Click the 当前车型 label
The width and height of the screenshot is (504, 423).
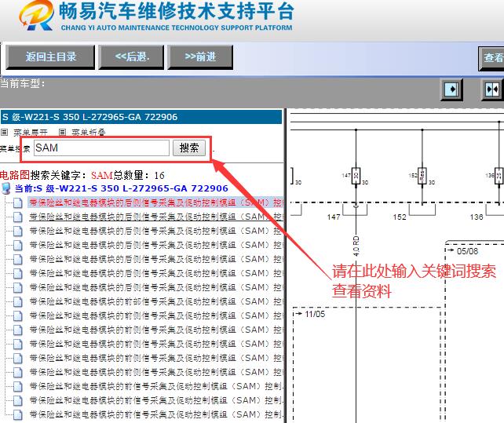pyautogui.click(x=23, y=83)
